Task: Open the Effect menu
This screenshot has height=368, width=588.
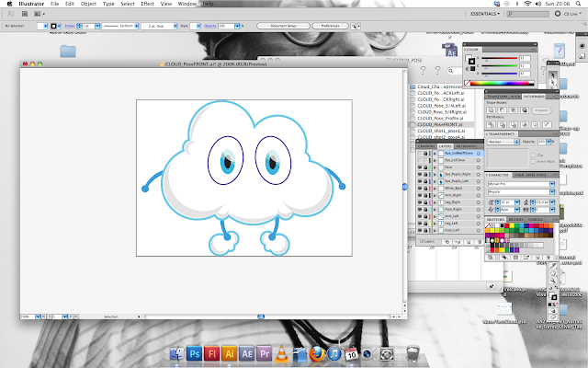Action: 147,4
